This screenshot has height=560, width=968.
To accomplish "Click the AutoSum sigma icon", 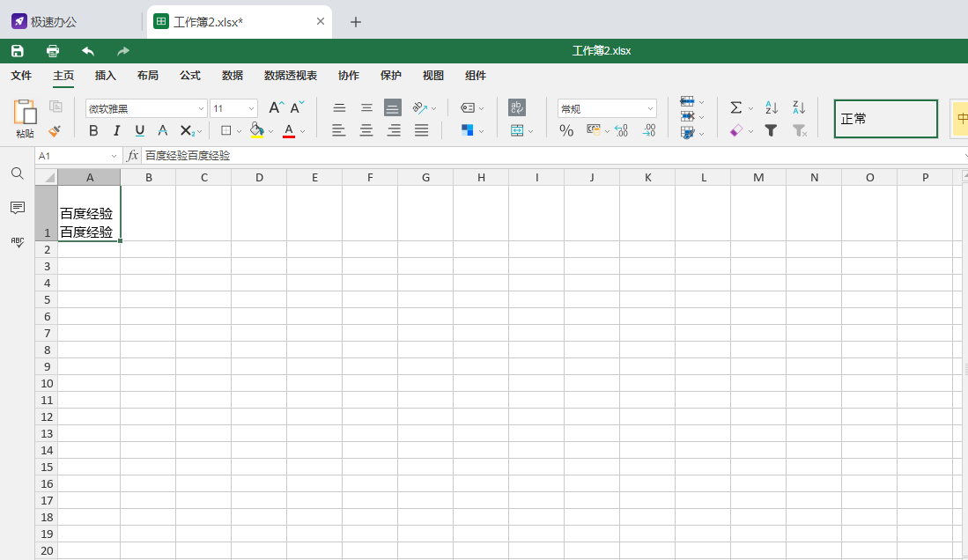I will (735, 108).
